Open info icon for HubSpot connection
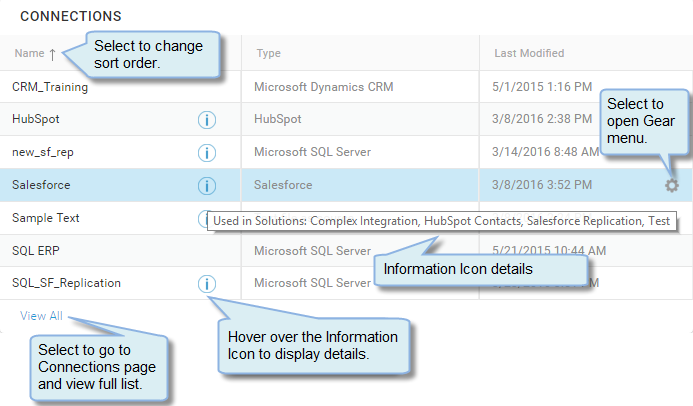This screenshot has height=406, width=693. pyautogui.click(x=207, y=120)
